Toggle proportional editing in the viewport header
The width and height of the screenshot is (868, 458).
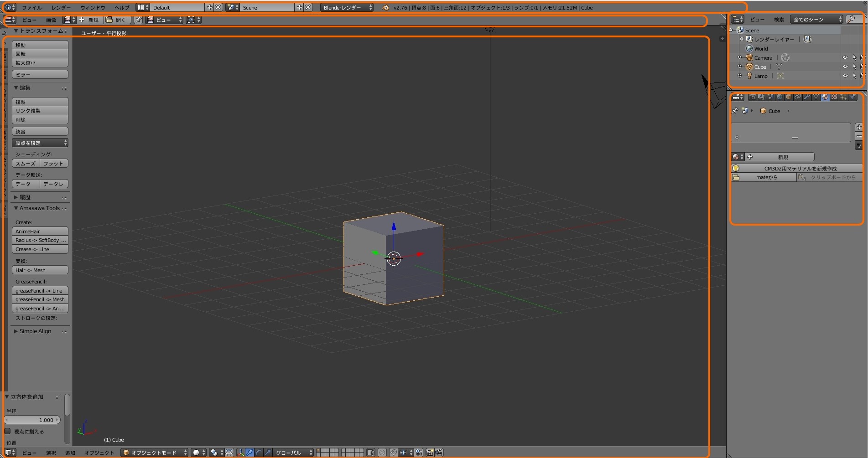[382, 453]
